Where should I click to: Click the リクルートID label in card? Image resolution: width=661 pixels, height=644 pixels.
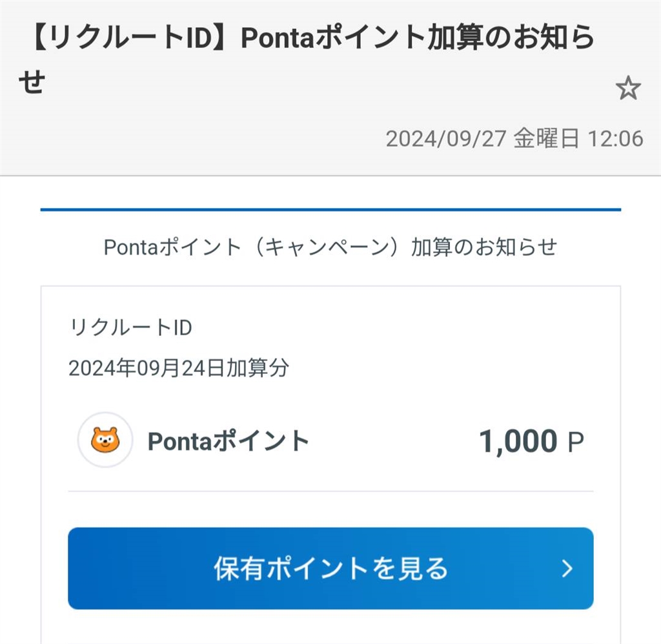[x=130, y=328]
